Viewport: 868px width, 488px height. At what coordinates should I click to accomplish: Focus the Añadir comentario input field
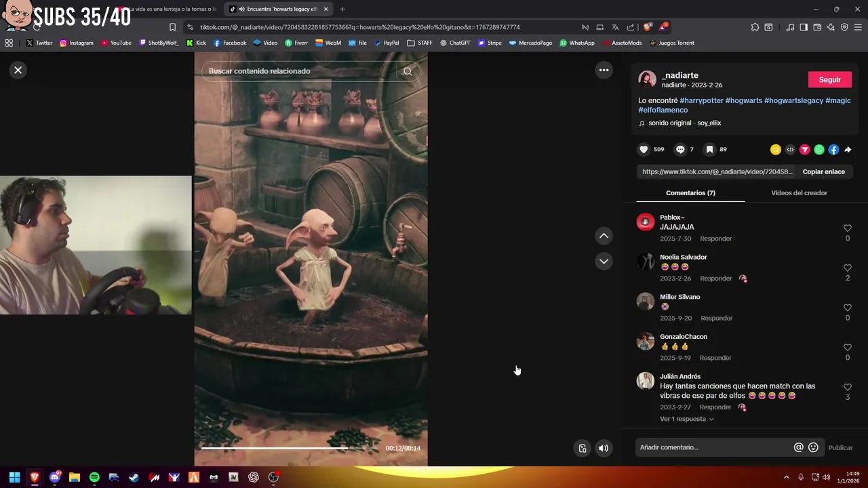click(713, 447)
